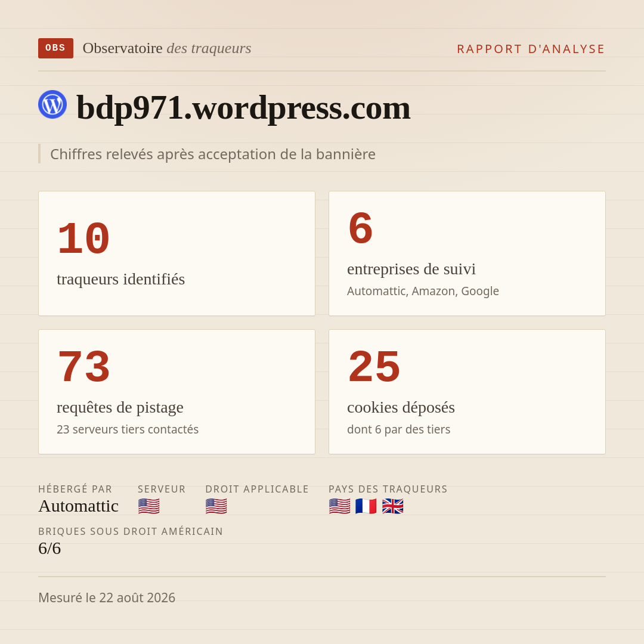Select the 73 requêtes de pistage card
The height and width of the screenshot is (644, 644).
click(x=177, y=392)
